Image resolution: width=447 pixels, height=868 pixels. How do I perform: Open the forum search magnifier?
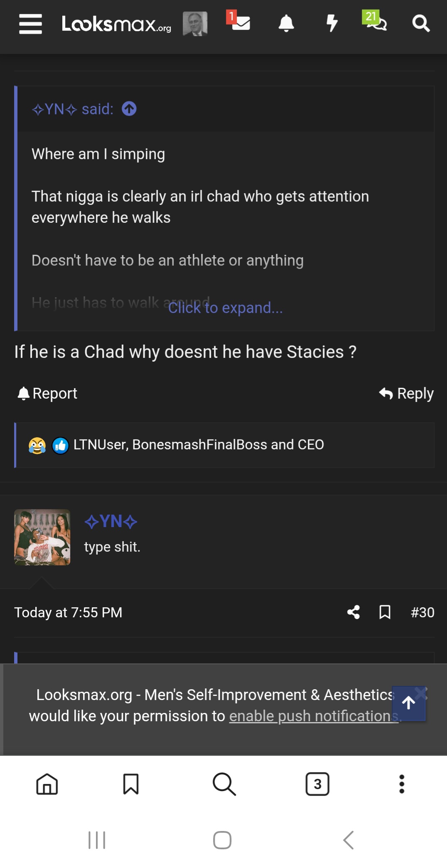click(x=421, y=24)
